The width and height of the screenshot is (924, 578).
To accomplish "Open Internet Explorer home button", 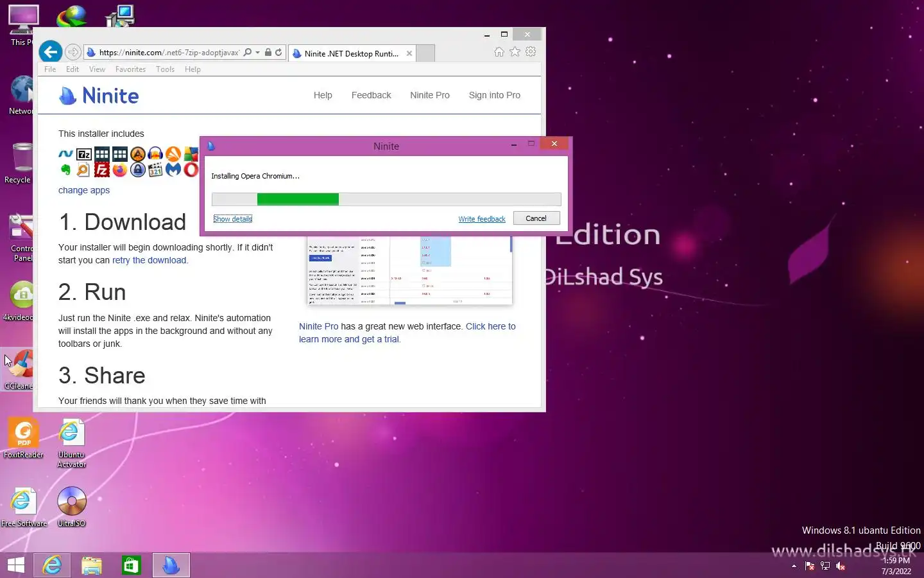I will point(499,52).
